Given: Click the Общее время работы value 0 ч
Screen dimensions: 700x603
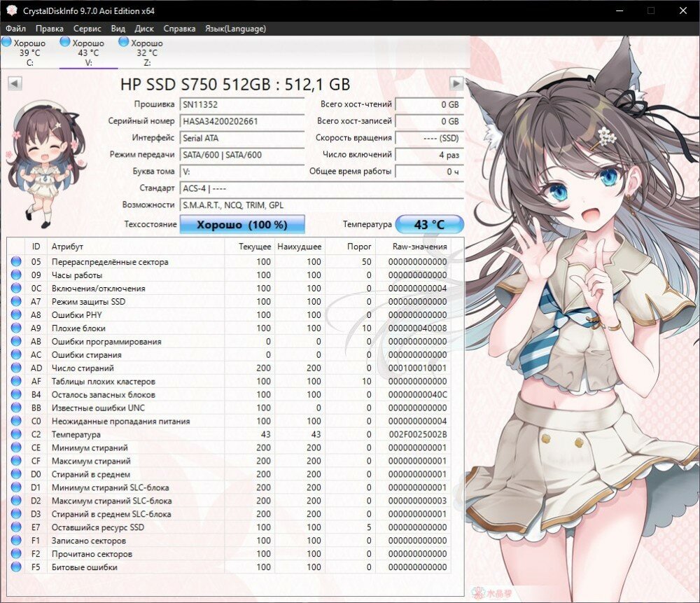Looking at the screenshot, I should 430,172.
